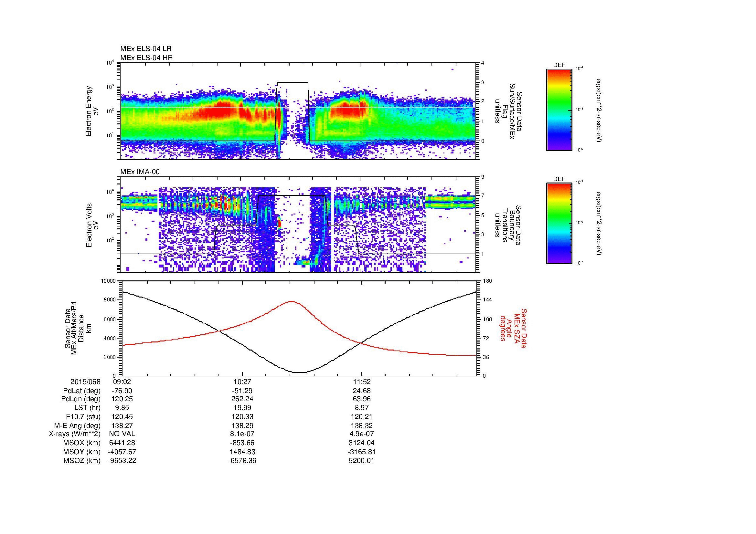Click the X-rays value '4.9e-07'
The width and height of the screenshot is (756, 534).
click(362, 434)
